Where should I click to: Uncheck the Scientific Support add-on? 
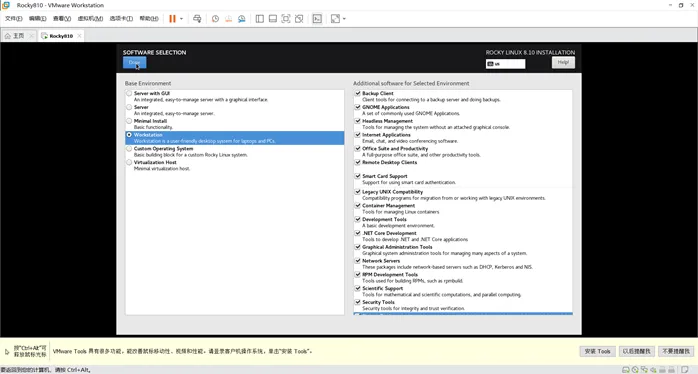(x=357, y=288)
